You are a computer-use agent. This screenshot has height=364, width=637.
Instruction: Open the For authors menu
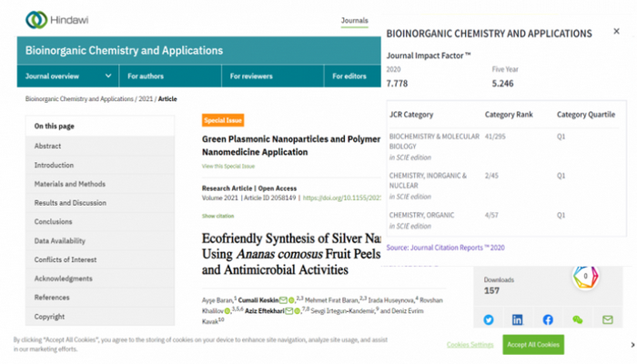(x=146, y=76)
